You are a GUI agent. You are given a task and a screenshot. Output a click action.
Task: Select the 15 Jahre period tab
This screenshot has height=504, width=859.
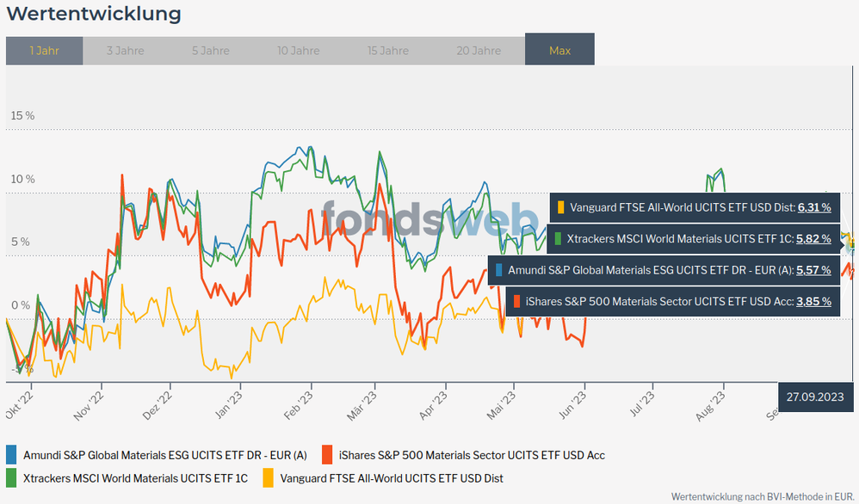pyautogui.click(x=387, y=51)
